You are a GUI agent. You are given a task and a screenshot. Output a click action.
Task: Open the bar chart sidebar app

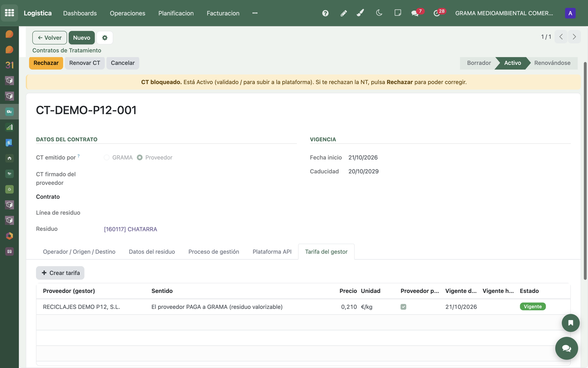tap(10, 127)
